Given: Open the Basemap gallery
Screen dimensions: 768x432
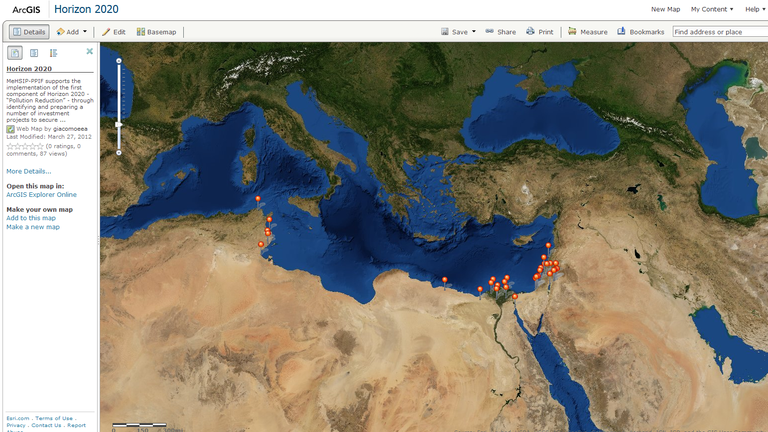Looking at the screenshot, I should tap(156, 32).
